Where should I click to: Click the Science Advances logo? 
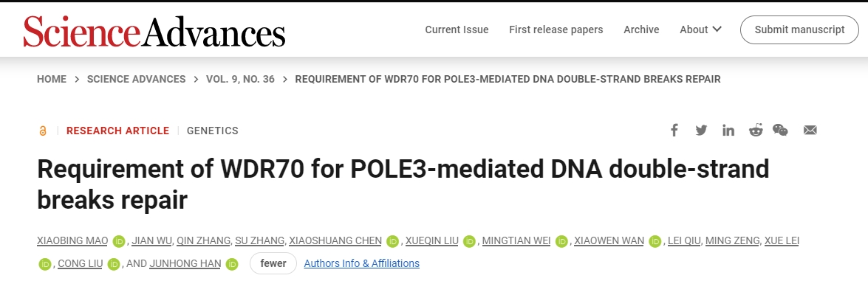154,30
